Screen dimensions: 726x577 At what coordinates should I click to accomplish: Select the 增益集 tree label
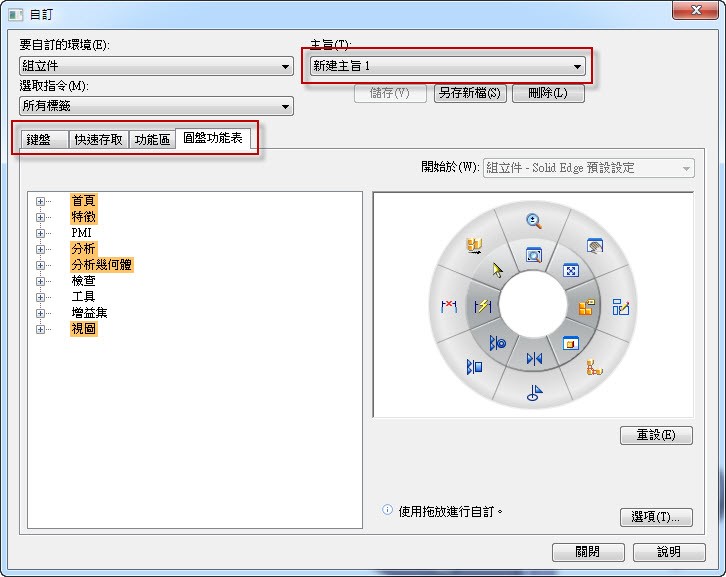point(89,313)
